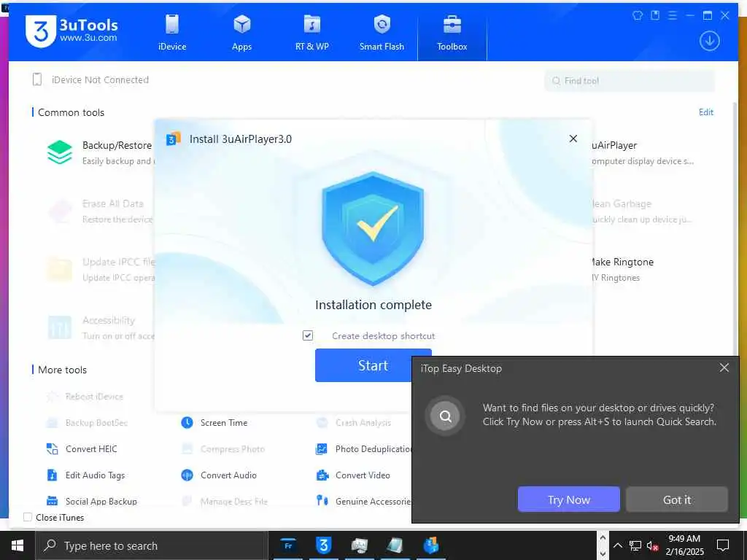747x560 pixels.
Task: Close the Install 3uAirPlayer3.0 dialog
Action: coord(573,139)
